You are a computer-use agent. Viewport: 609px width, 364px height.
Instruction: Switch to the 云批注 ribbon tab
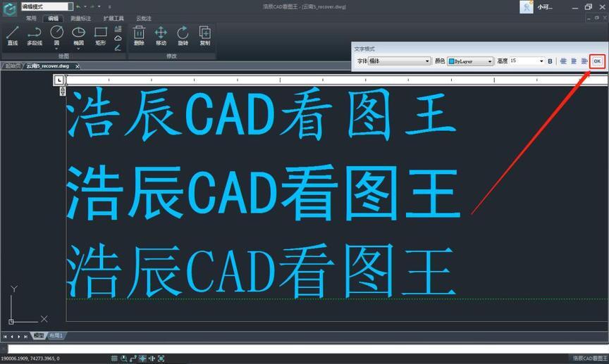(144, 18)
